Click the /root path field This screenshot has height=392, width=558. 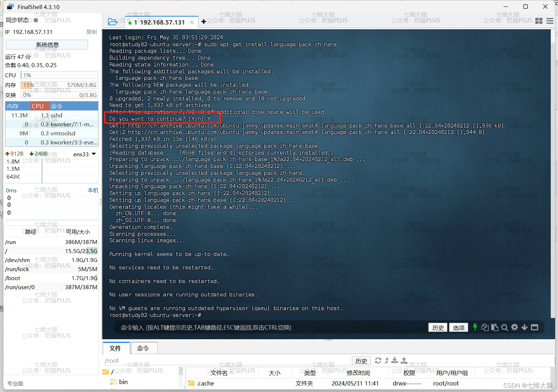pos(227,361)
